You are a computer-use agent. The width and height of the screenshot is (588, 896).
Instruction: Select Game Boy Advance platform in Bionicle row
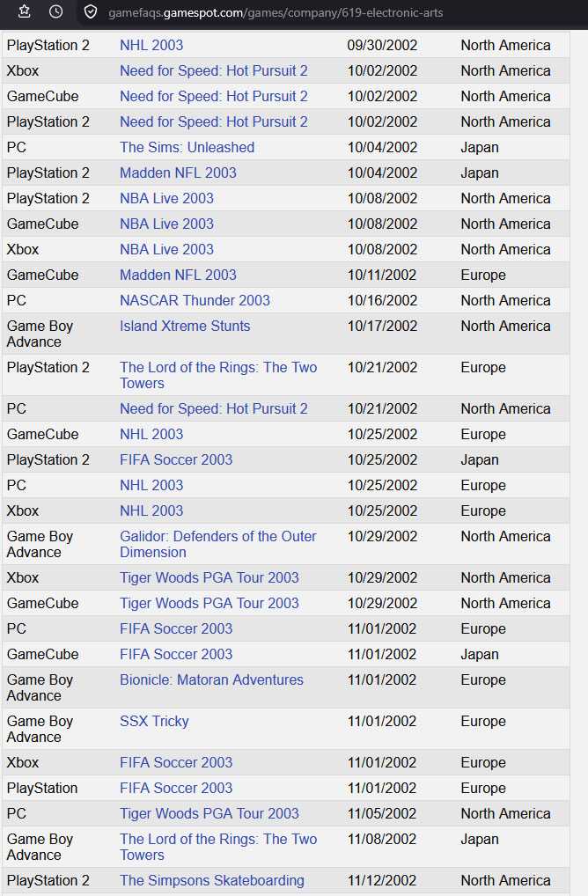pos(40,687)
